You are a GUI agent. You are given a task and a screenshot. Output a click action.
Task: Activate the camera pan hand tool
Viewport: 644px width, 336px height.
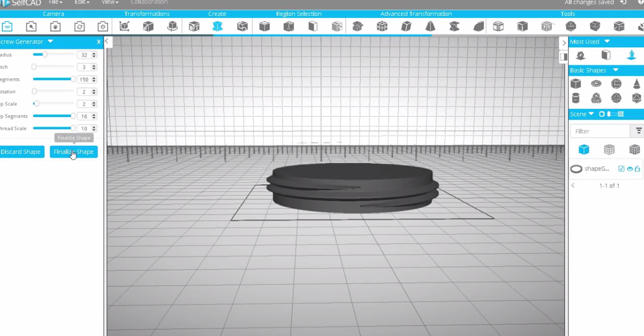coord(55,27)
